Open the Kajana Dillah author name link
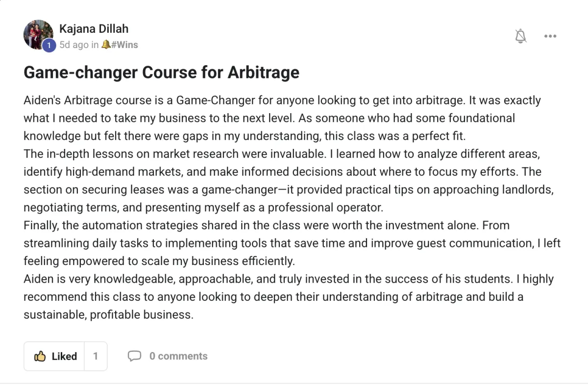Image resolution: width=588 pixels, height=386 pixels. click(x=94, y=28)
